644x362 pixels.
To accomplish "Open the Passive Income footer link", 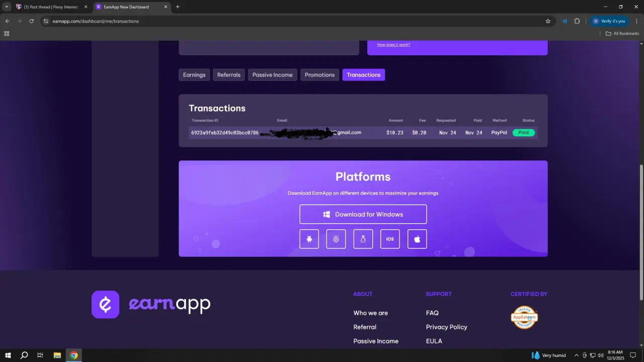I will 376,341.
